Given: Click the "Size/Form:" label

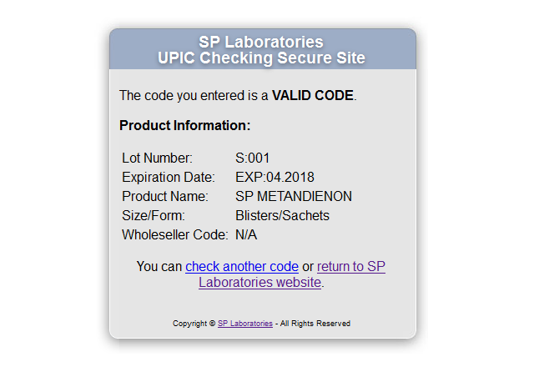Looking at the screenshot, I should [x=153, y=216].
